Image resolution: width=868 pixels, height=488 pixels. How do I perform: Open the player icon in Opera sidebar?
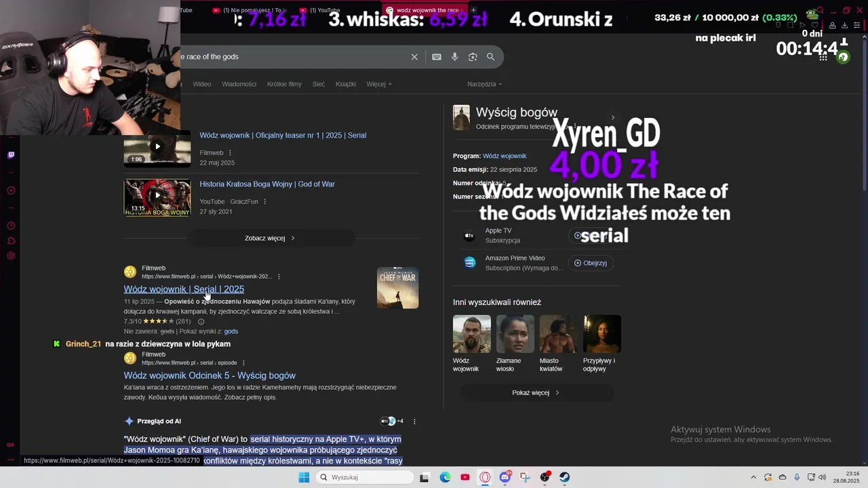click(x=11, y=190)
